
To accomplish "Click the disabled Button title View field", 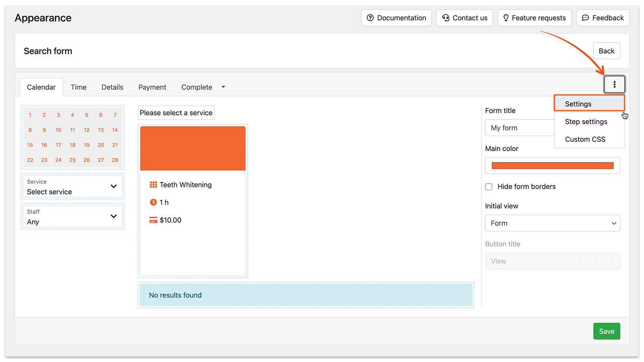I will pos(552,261).
